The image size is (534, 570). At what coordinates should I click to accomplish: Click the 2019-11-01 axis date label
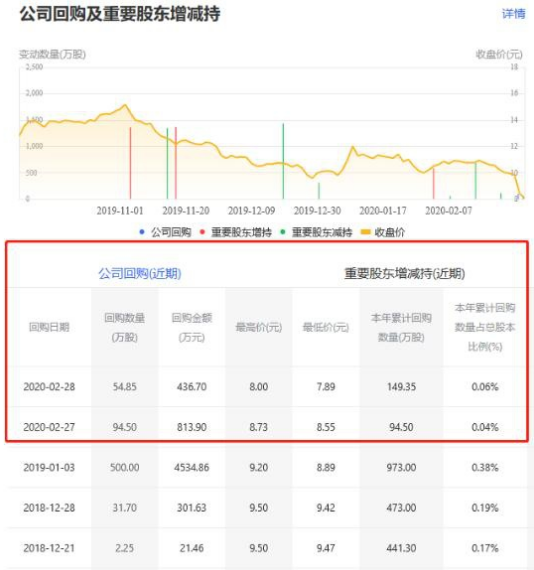(x=120, y=210)
